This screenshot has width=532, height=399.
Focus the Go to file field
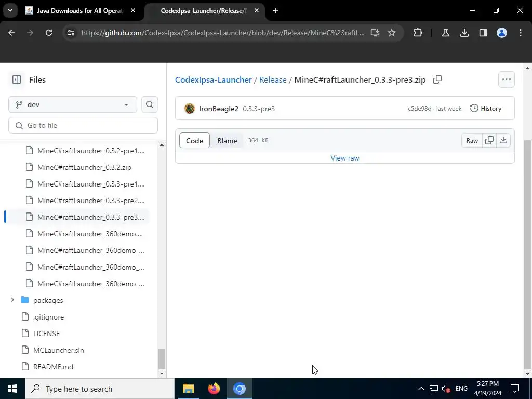coord(83,126)
